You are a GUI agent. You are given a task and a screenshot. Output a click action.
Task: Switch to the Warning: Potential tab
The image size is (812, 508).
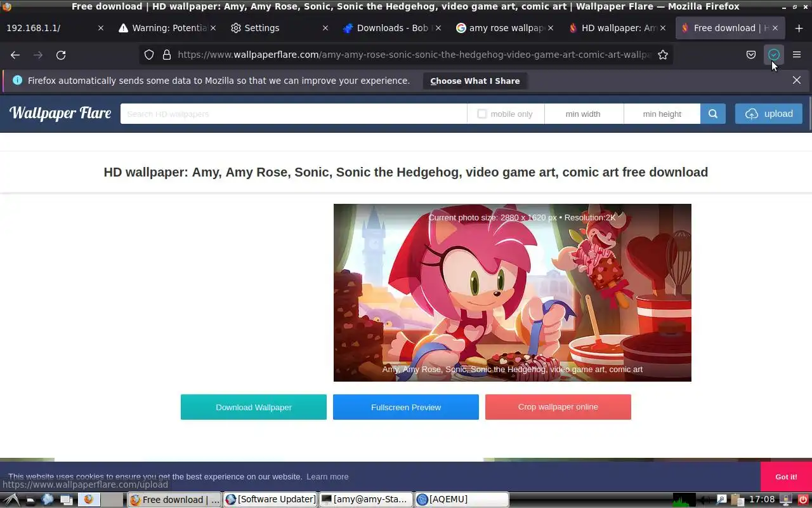tap(167, 28)
